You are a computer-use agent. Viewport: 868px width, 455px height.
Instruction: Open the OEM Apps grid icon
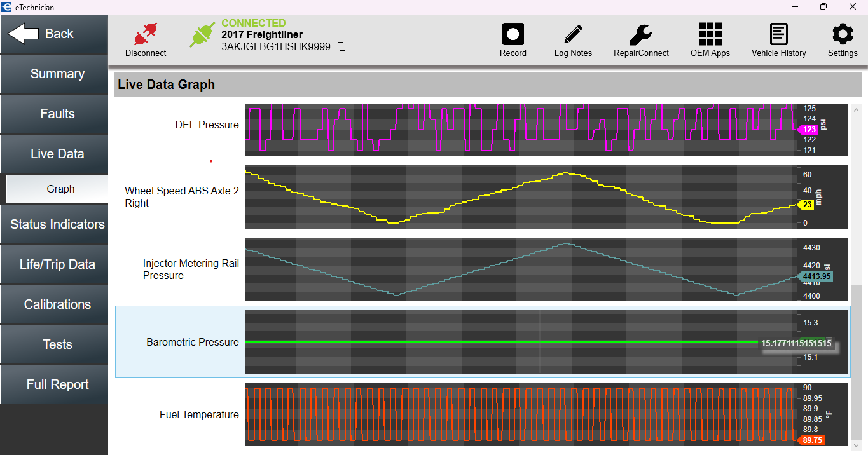[x=710, y=34]
